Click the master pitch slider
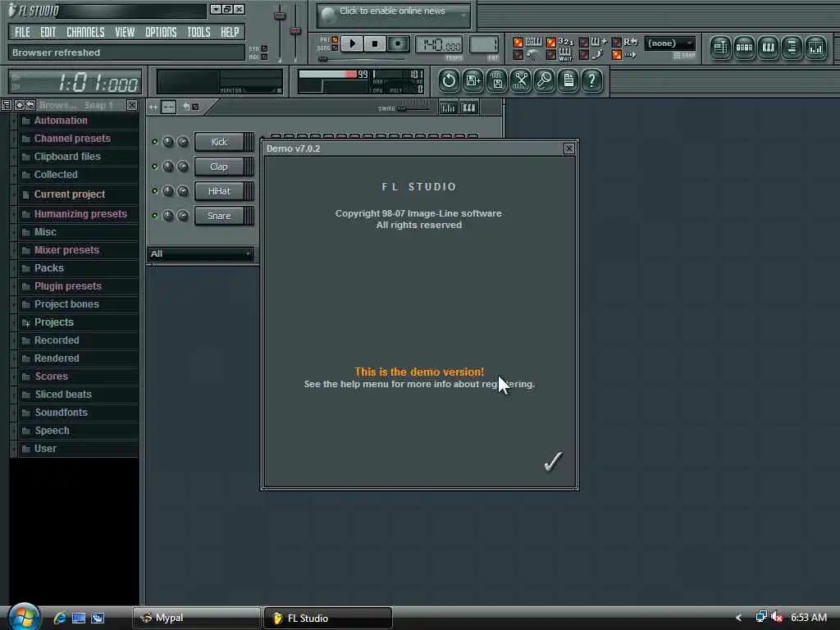Screen dimensions: 840x630 [x=295, y=32]
